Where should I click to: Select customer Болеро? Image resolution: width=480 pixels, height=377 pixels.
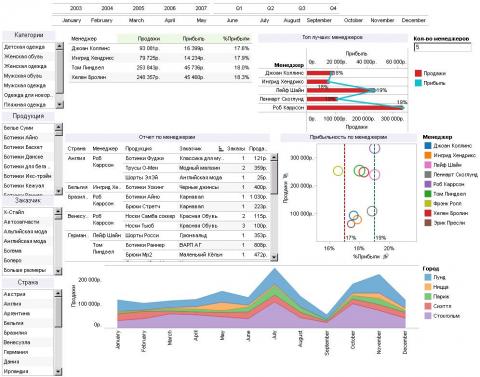tap(28, 260)
